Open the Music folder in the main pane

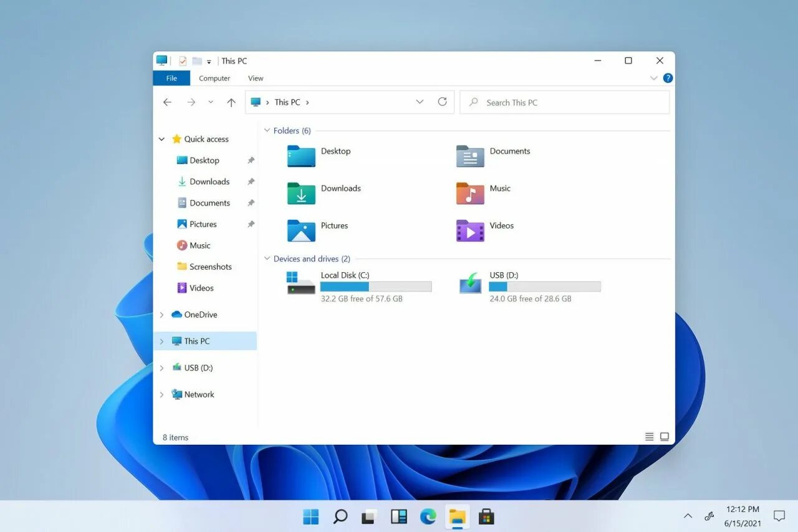click(470, 194)
